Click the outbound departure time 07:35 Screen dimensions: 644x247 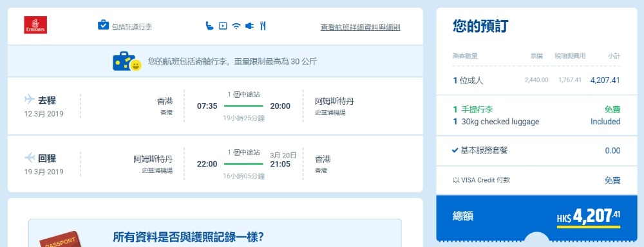[x=207, y=106]
